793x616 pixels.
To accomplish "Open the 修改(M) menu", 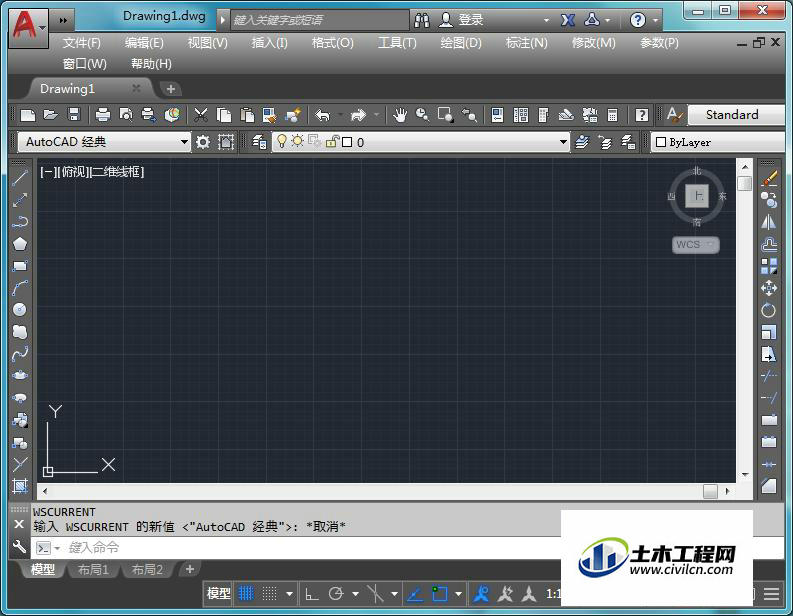I will [x=594, y=43].
